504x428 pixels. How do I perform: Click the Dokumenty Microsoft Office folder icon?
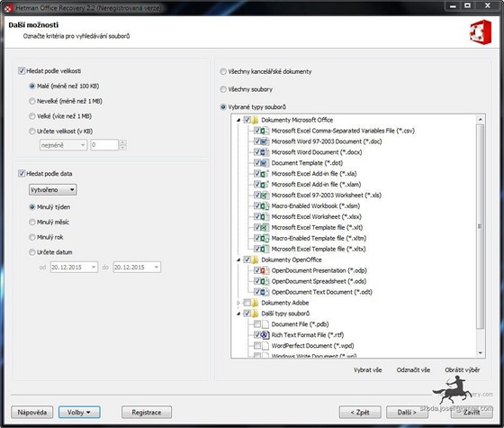click(x=255, y=120)
